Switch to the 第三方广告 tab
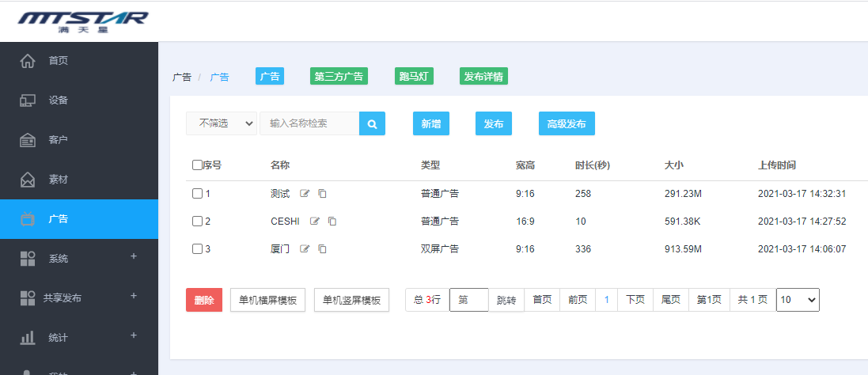868x375 pixels. (339, 76)
